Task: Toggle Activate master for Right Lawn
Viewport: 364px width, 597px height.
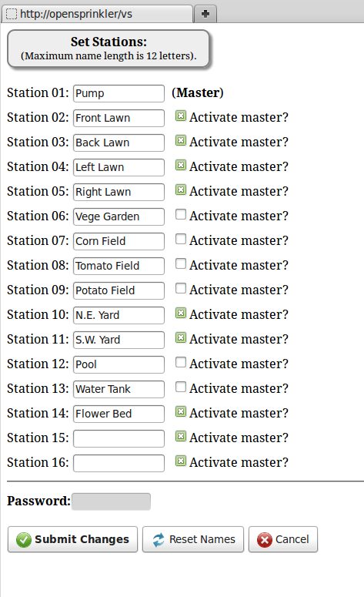Action: point(181,189)
